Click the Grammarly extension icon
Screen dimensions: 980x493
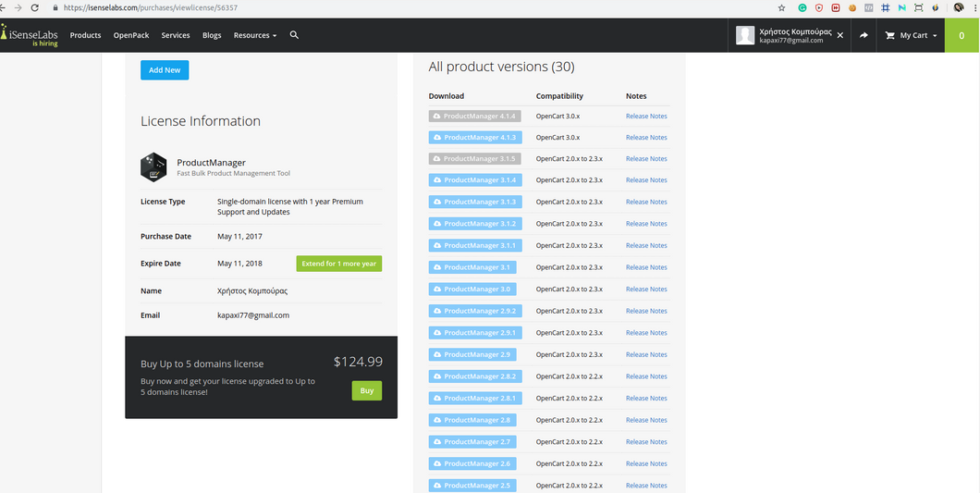click(x=802, y=7)
